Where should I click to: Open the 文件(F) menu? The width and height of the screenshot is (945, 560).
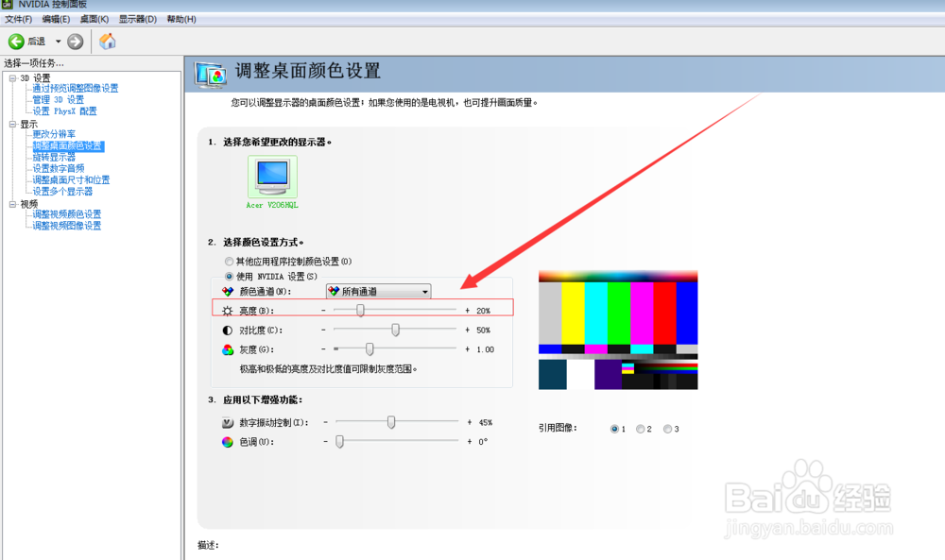pyautogui.click(x=18, y=19)
